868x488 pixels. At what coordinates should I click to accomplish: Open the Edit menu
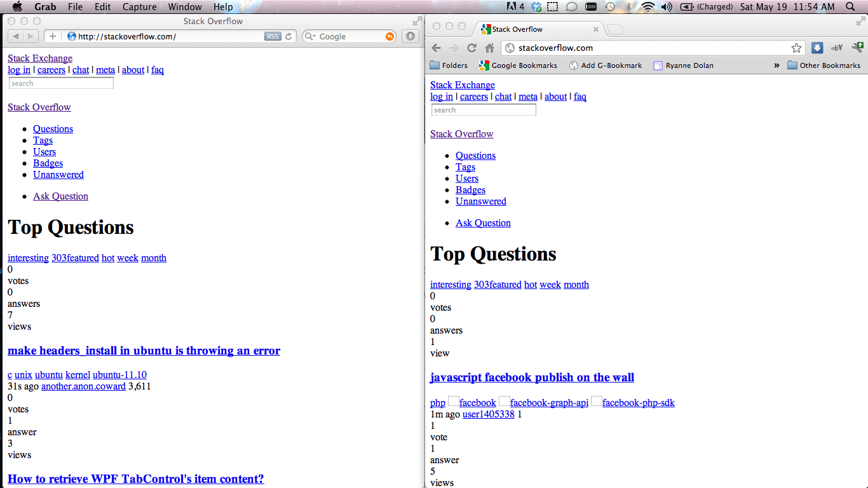click(102, 7)
